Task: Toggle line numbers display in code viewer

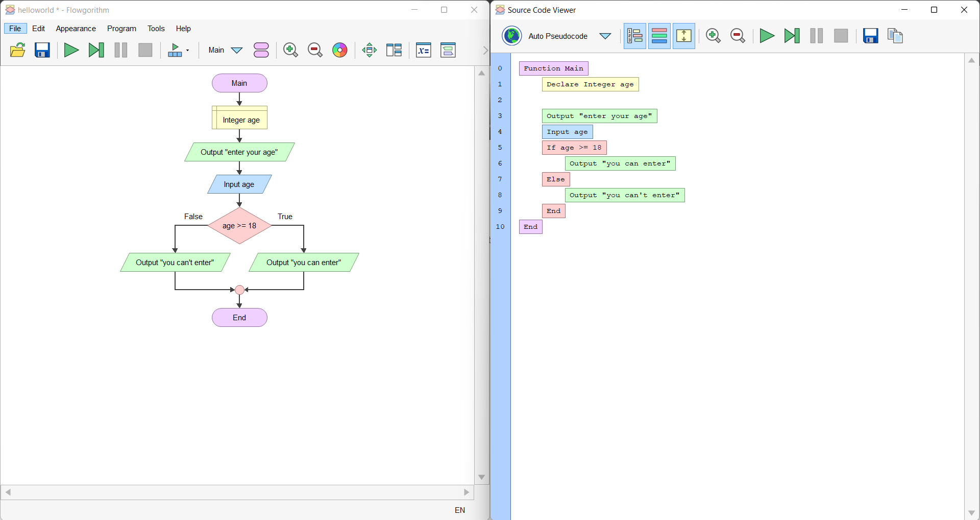Action: [635, 36]
